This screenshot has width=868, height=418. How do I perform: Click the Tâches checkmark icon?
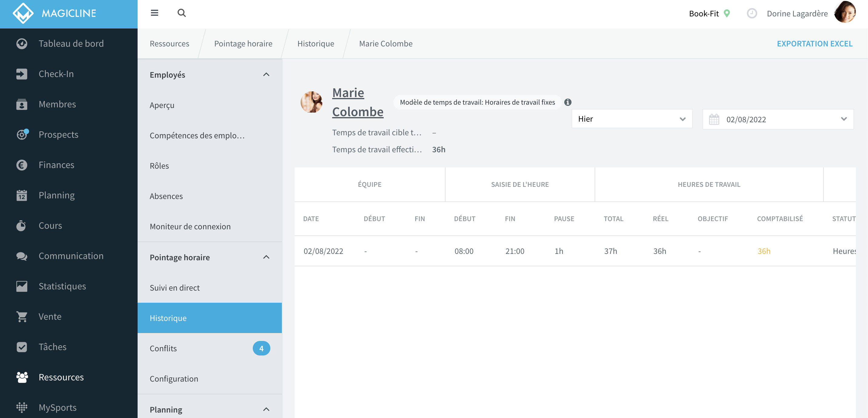tap(22, 347)
